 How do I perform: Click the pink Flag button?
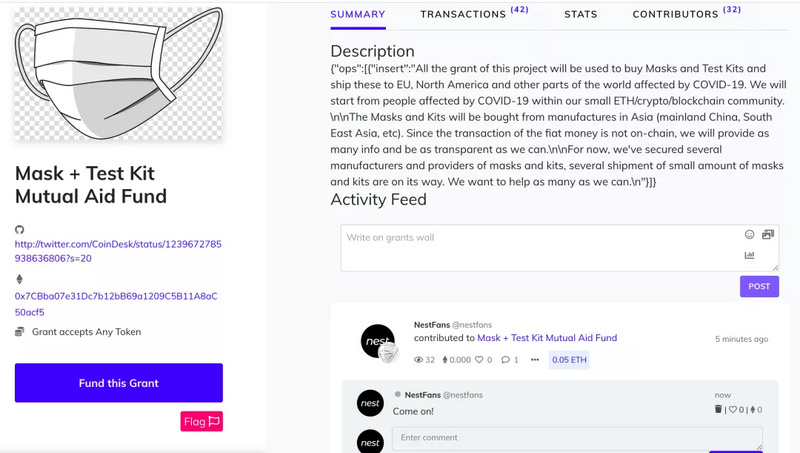point(202,421)
